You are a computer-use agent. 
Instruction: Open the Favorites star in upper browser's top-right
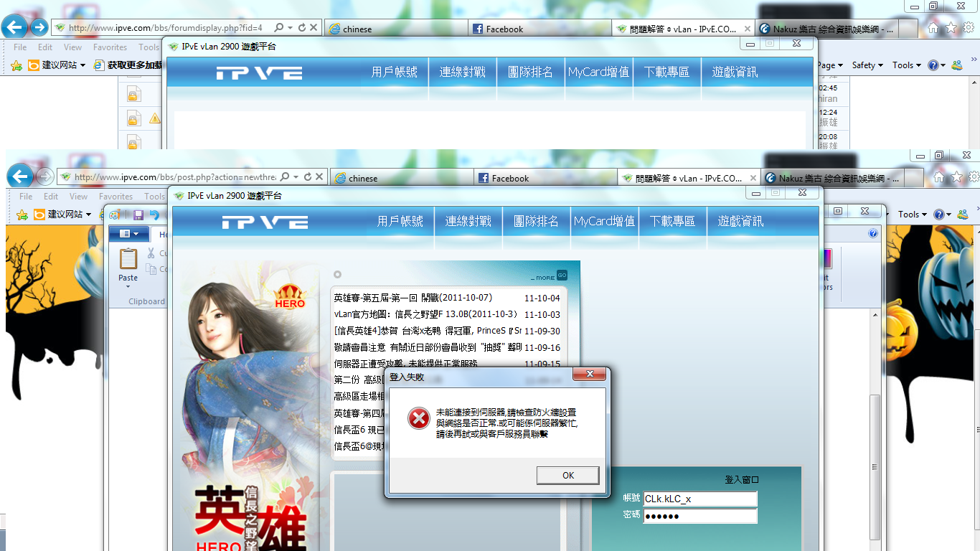(951, 27)
